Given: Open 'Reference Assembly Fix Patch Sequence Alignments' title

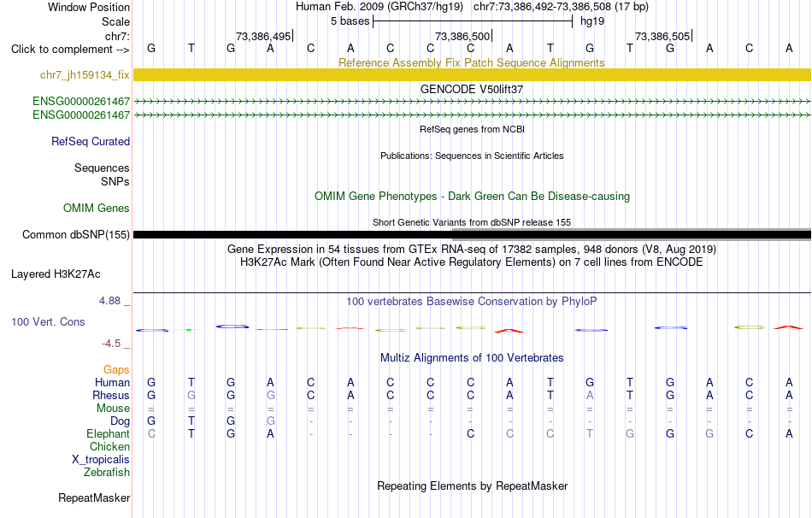Looking at the screenshot, I should click(471, 62).
